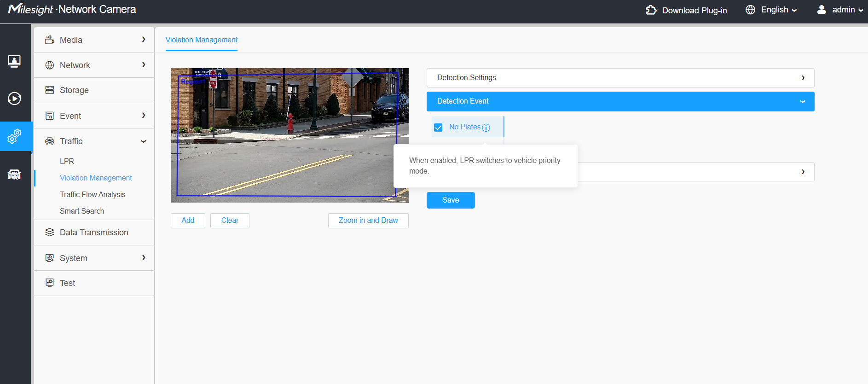This screenshot has width=868, height=384.
Task: Open Traffic Flow Analysis page
Action: tap(93, 194)
